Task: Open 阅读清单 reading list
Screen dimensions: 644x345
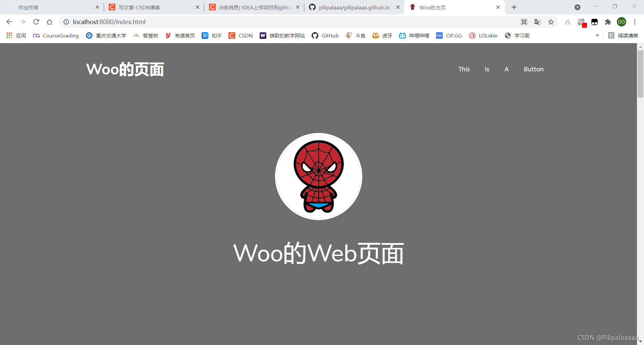Action: [x=623, y=36]
